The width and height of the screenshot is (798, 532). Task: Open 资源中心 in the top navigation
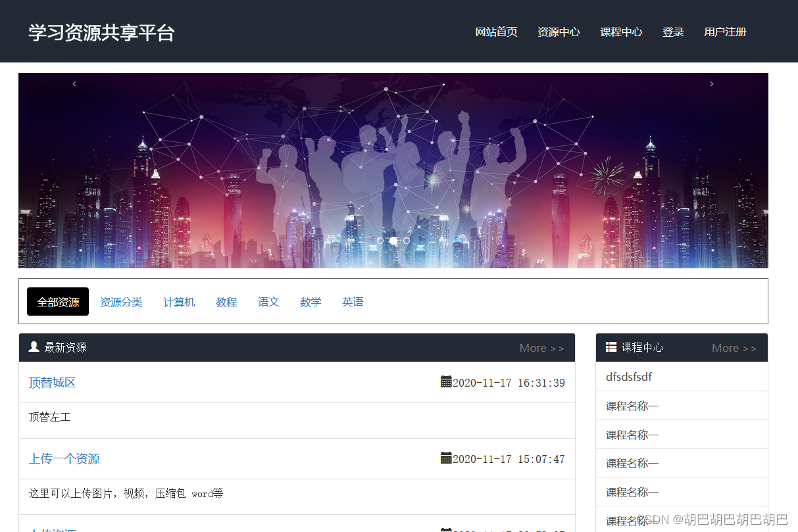tap(559, 32)
